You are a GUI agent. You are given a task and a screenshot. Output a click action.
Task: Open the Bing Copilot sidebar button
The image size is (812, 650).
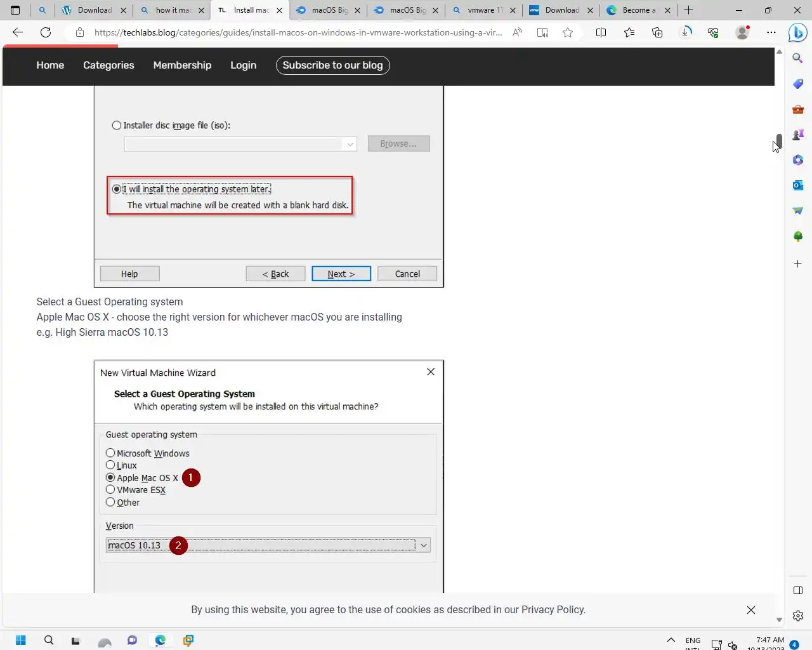coord(797,32)
